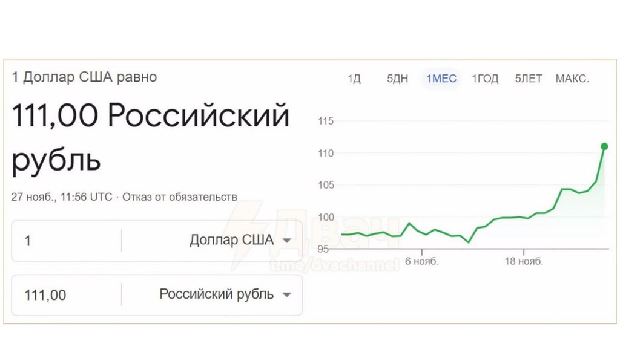This screenshot has height=364, width=620.
Task: Select the 1МЕС range tab
Action: (441, 79)
